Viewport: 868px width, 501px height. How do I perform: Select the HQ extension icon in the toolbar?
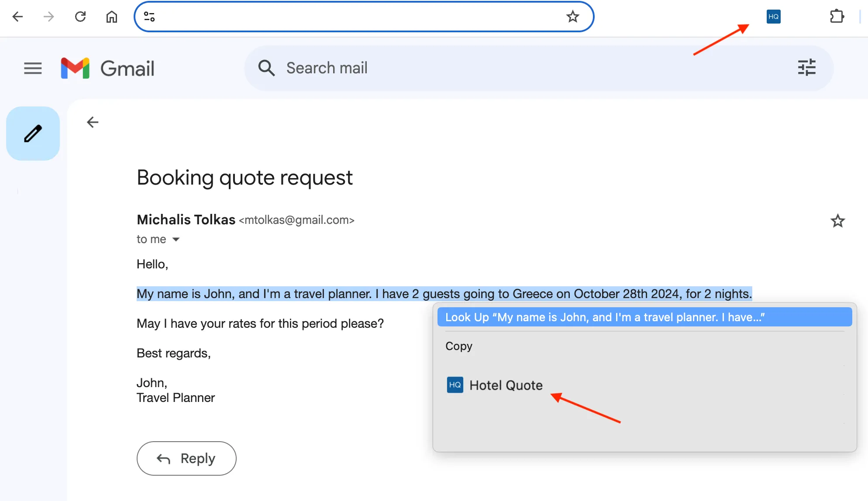point(773,17)
